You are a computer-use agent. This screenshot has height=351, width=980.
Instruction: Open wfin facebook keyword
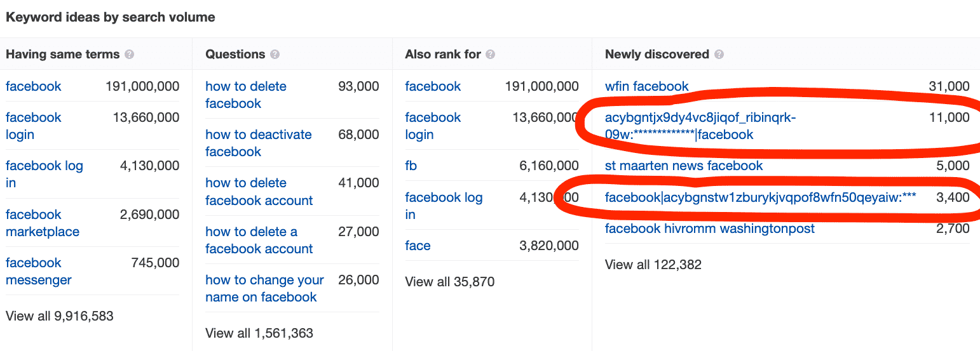647,86
